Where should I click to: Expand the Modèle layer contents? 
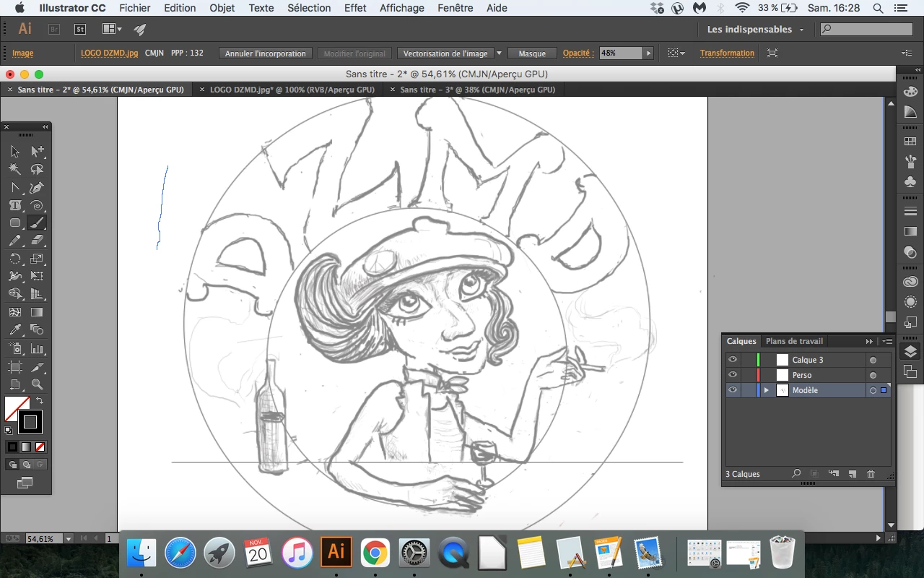tap(767, 390)
